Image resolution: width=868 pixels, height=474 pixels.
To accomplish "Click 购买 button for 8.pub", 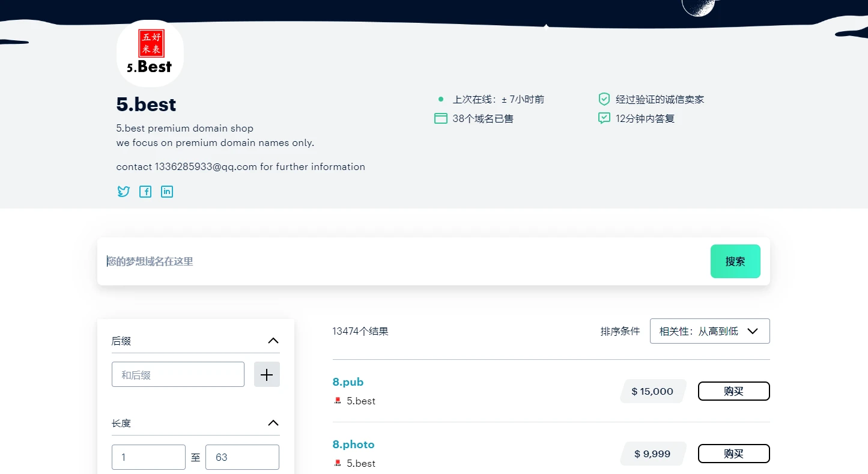I will 733,391.
